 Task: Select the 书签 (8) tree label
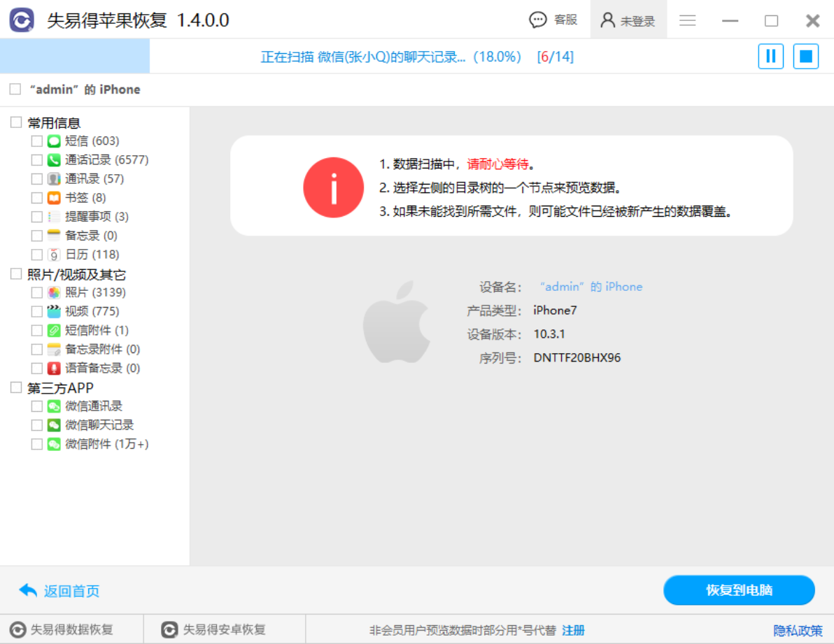[85, 198]
